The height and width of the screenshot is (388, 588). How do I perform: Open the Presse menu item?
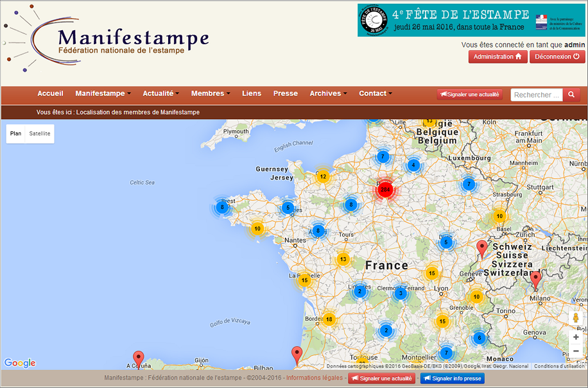pos(286,94)
